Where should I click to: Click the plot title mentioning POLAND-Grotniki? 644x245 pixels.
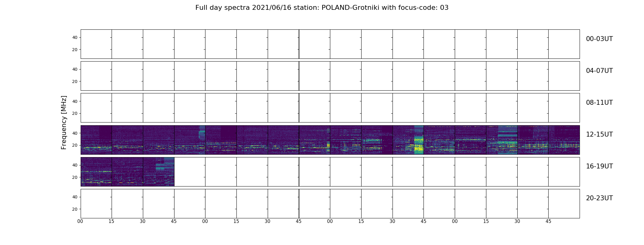coord(322,8)
